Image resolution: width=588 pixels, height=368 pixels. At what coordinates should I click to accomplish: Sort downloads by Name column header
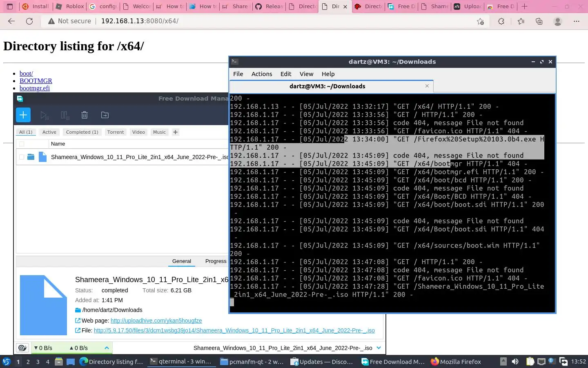pyautogui.click(x=58, y=144)
